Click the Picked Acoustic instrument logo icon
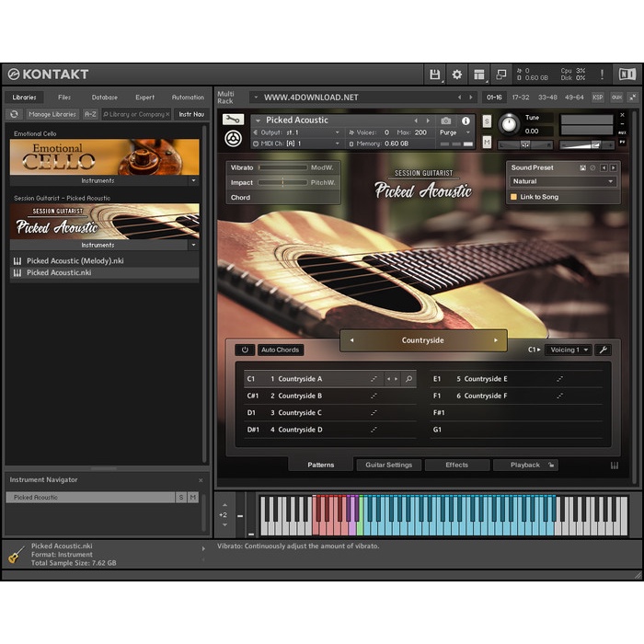Screen dimensions: 644x644 pyautogui.click(x=233, y=138)
